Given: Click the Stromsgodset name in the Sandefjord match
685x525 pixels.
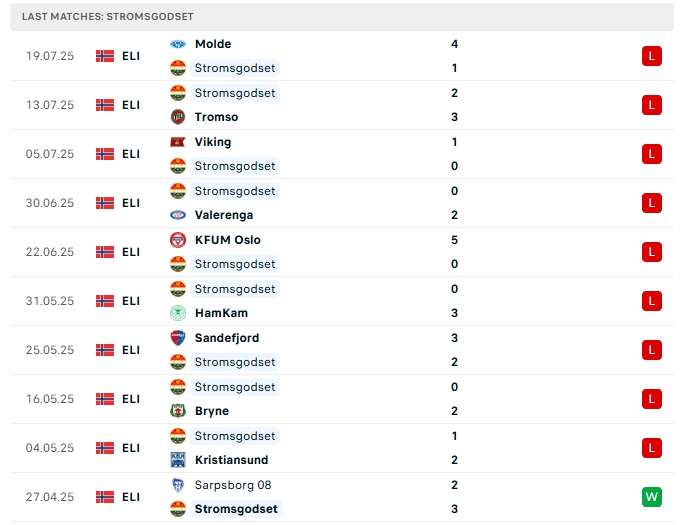Looking at the screenshot, I should click(x=235, y=362).
